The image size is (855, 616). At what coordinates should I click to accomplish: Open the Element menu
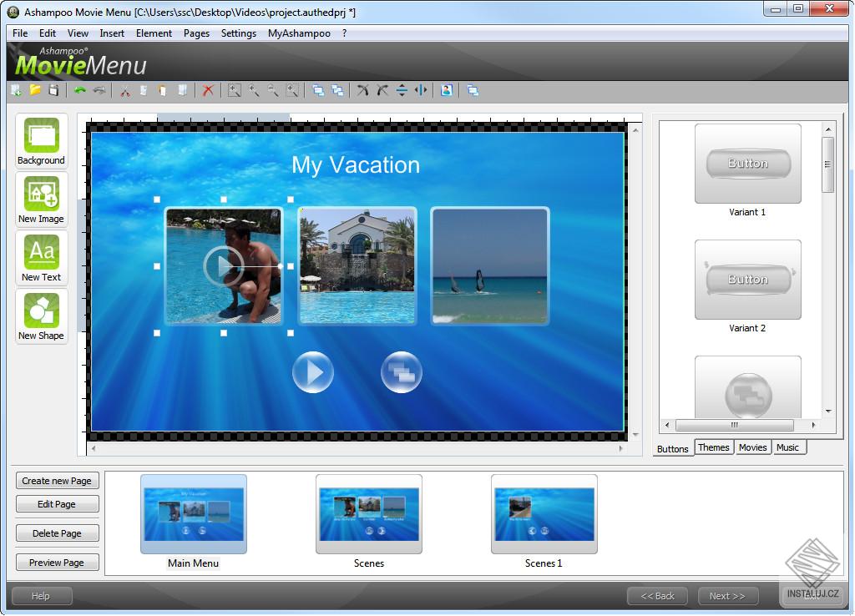click(x=154, y=33)
